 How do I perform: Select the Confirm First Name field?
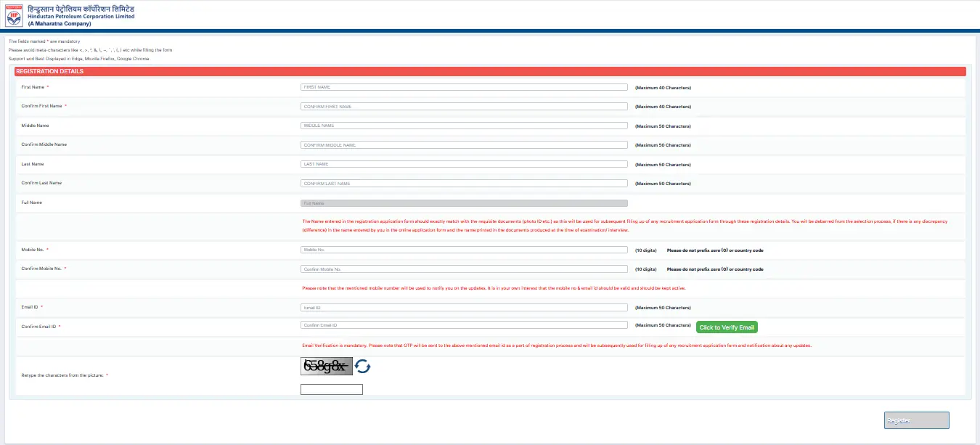(464, 106)
